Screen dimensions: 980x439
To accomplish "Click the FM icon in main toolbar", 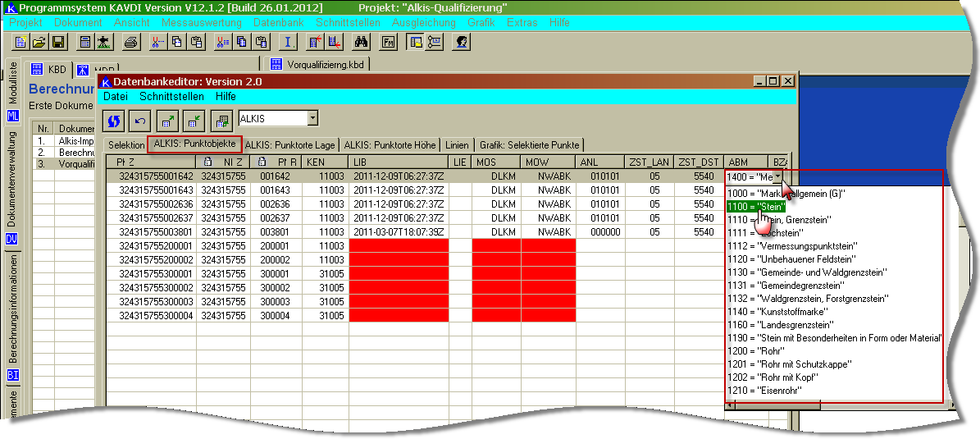I will [x=389, y=42].
